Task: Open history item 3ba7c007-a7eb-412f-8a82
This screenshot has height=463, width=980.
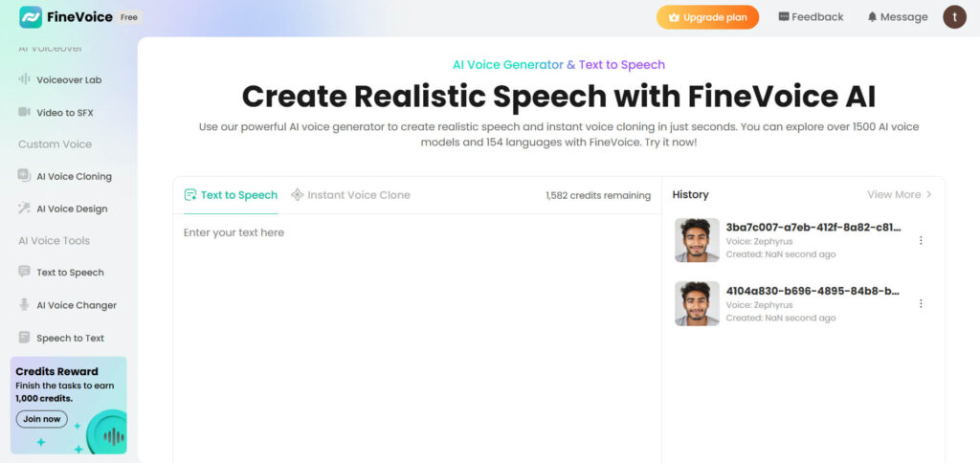Action: point(813,227)
